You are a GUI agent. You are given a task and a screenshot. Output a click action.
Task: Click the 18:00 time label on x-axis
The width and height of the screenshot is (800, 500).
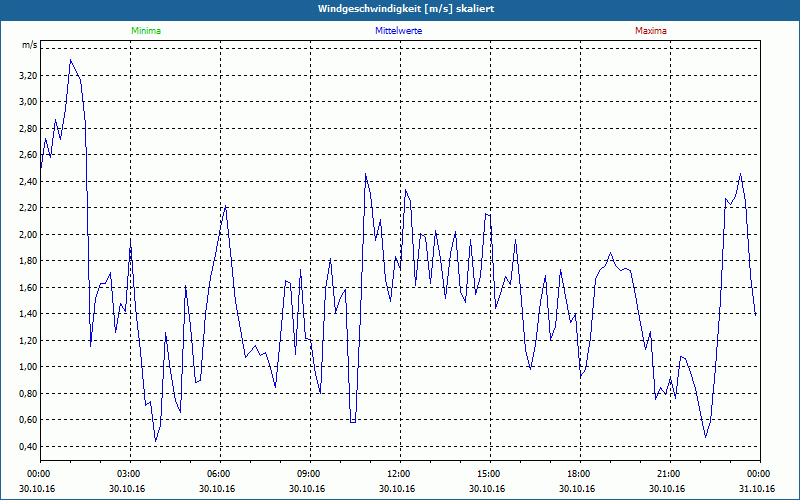(580, 474)
